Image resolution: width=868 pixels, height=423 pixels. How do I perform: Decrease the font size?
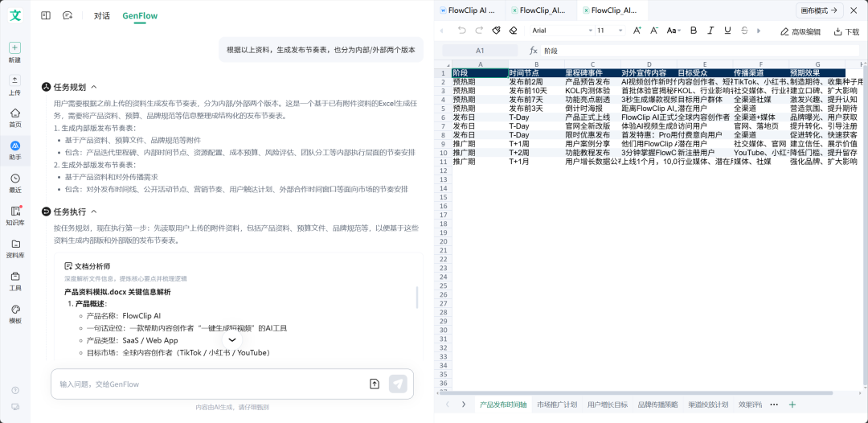coord(653,31)
